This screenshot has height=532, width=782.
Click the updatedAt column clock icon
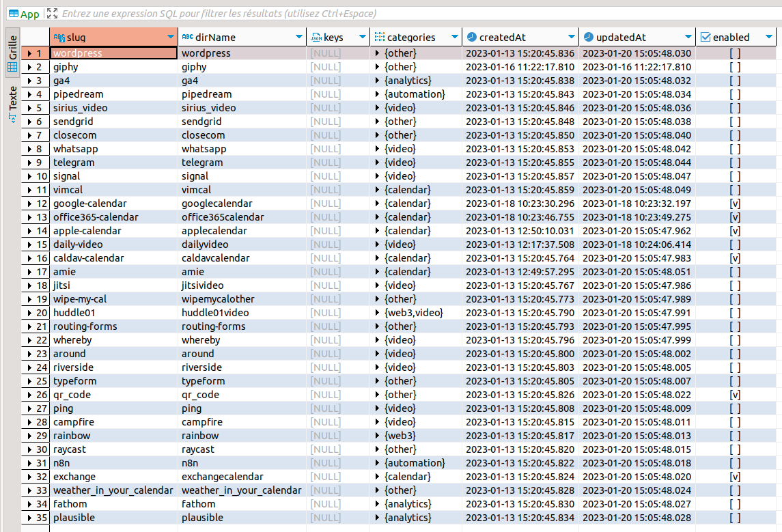(x=589, y=37)
